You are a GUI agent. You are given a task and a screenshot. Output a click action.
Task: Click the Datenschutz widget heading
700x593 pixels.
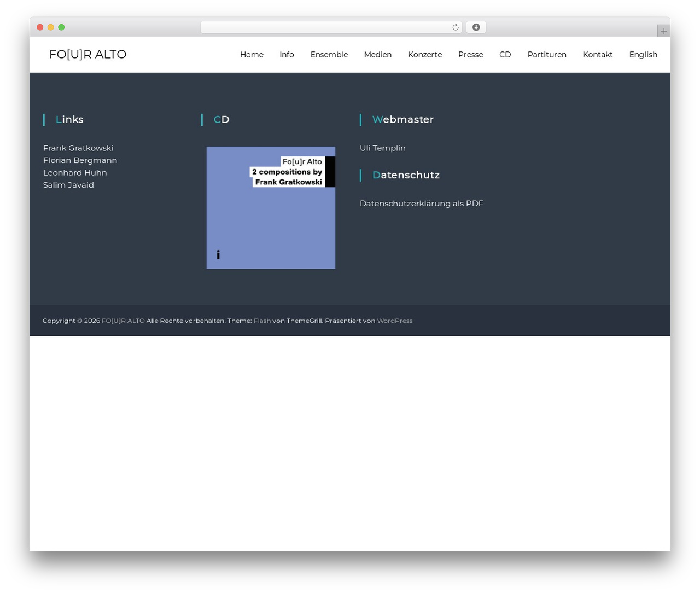[406, 175]
